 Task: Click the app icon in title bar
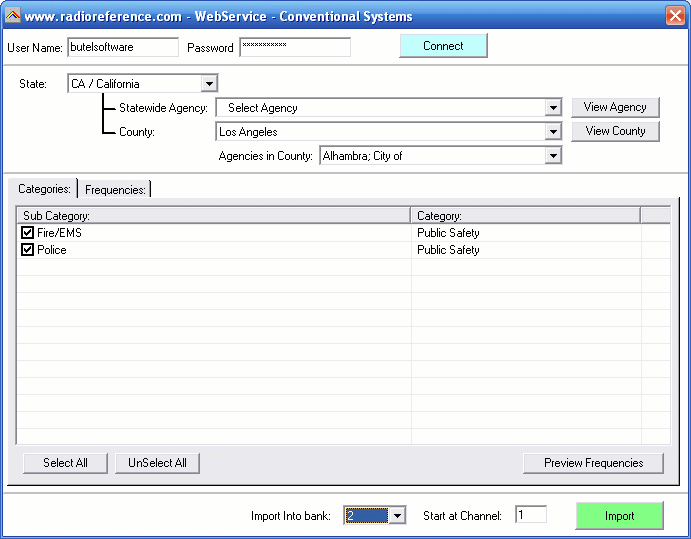point(13,16)
